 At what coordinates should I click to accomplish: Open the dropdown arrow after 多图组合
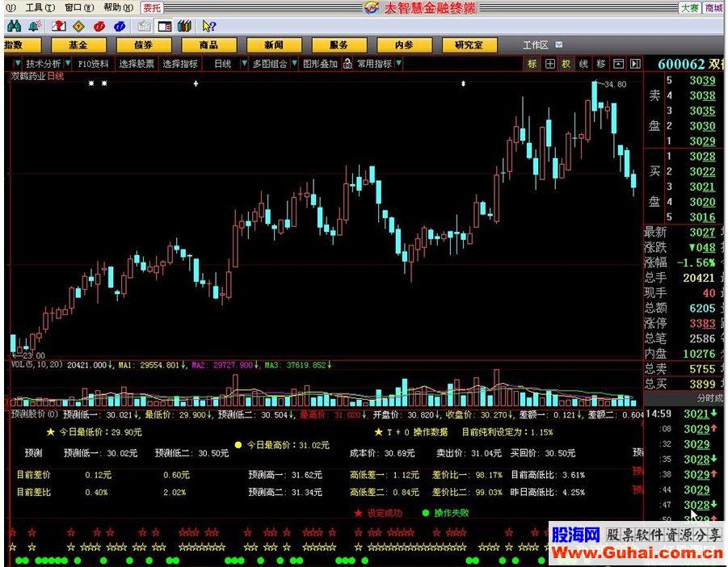click(x=294, y=63)
